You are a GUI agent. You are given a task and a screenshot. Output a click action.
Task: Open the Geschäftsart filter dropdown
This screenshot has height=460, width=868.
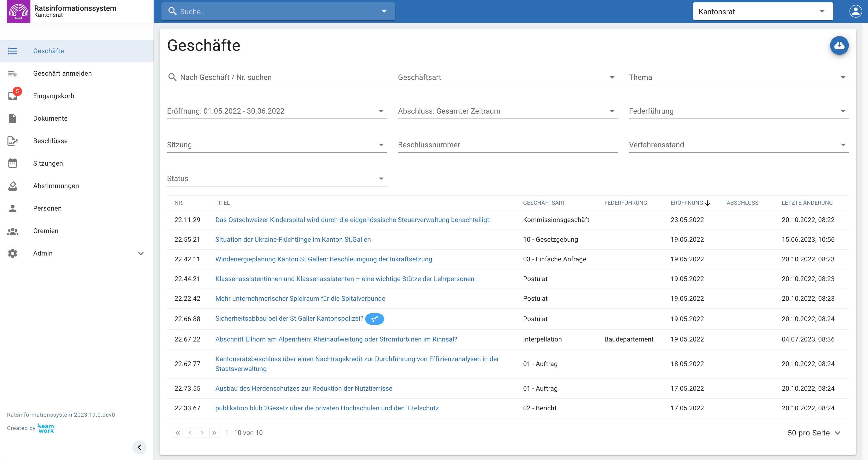(507, 77)
